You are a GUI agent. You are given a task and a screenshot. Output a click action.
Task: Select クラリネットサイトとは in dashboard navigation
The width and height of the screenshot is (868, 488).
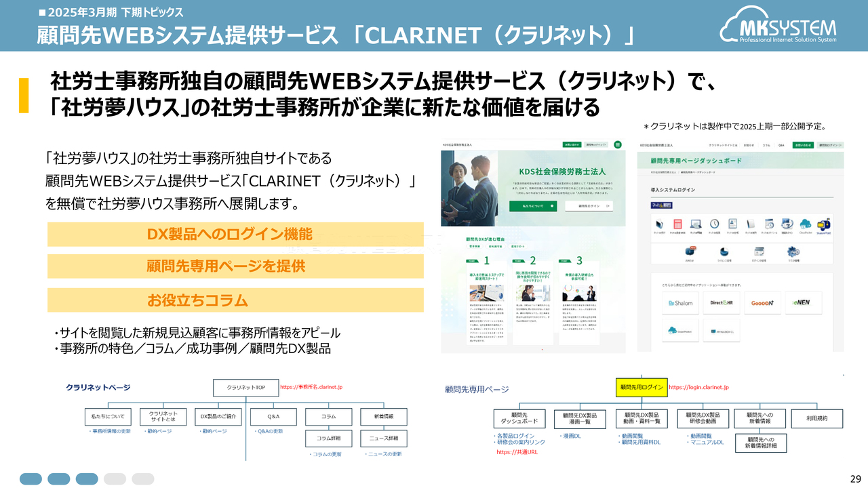(x=722, y=145)
